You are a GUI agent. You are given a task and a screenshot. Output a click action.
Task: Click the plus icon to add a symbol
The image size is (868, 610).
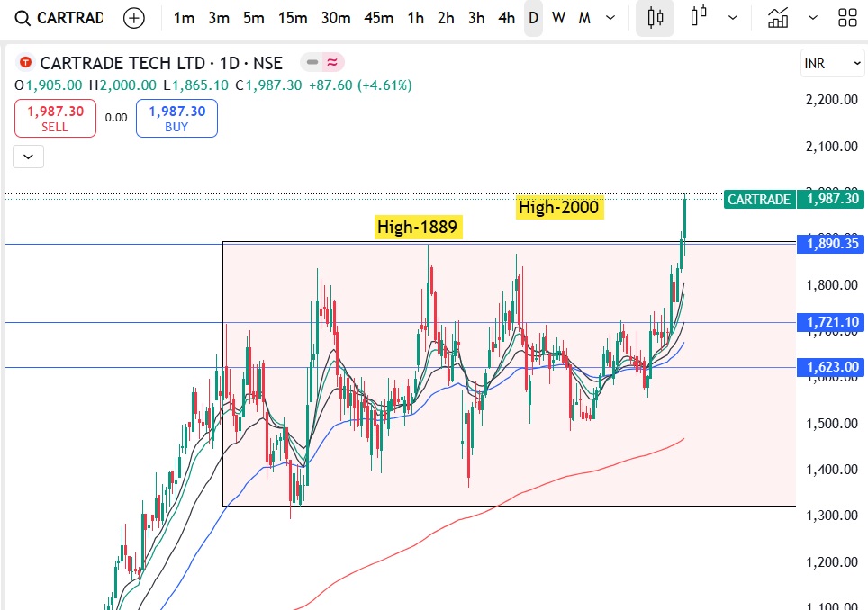pos(133,17)
